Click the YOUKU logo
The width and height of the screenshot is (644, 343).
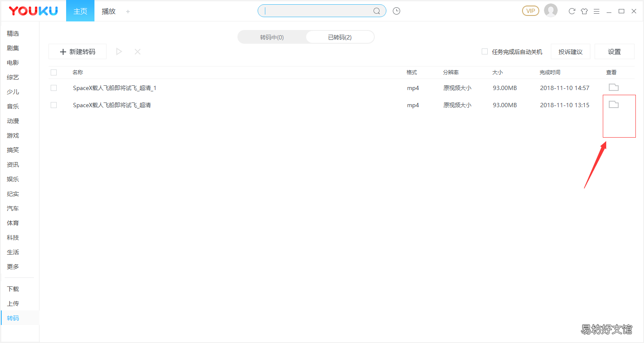(33, 11)
